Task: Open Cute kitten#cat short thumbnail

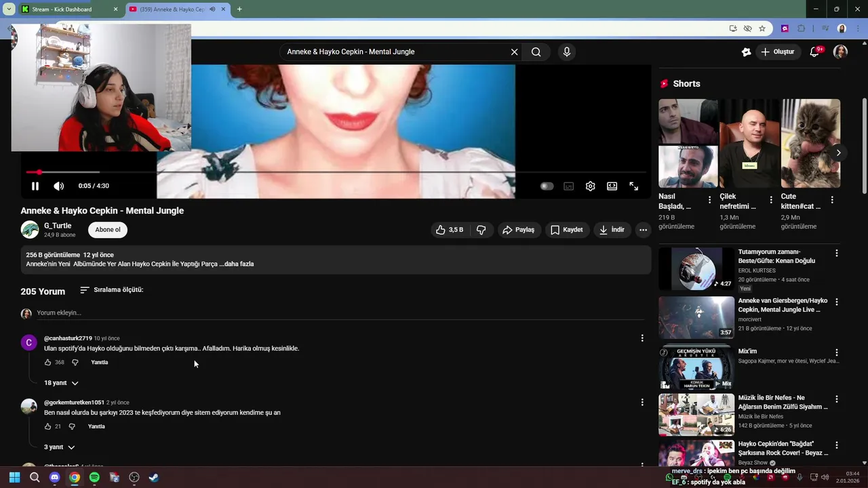Action: point(810,143)
